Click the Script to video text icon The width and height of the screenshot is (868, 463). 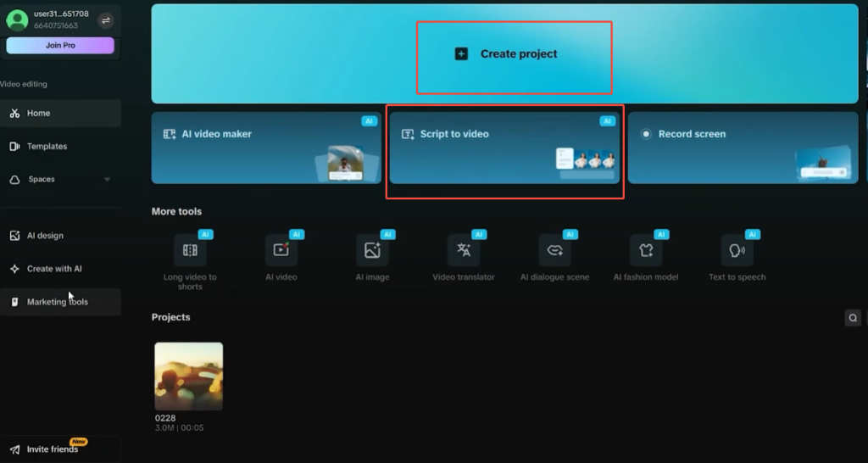[408, 134]
